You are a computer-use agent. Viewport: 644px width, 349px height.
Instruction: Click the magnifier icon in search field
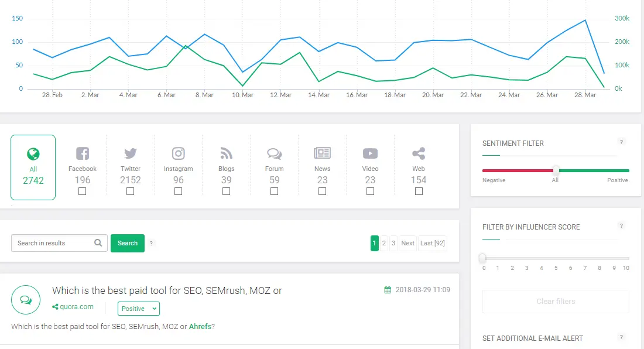point(98,242)
